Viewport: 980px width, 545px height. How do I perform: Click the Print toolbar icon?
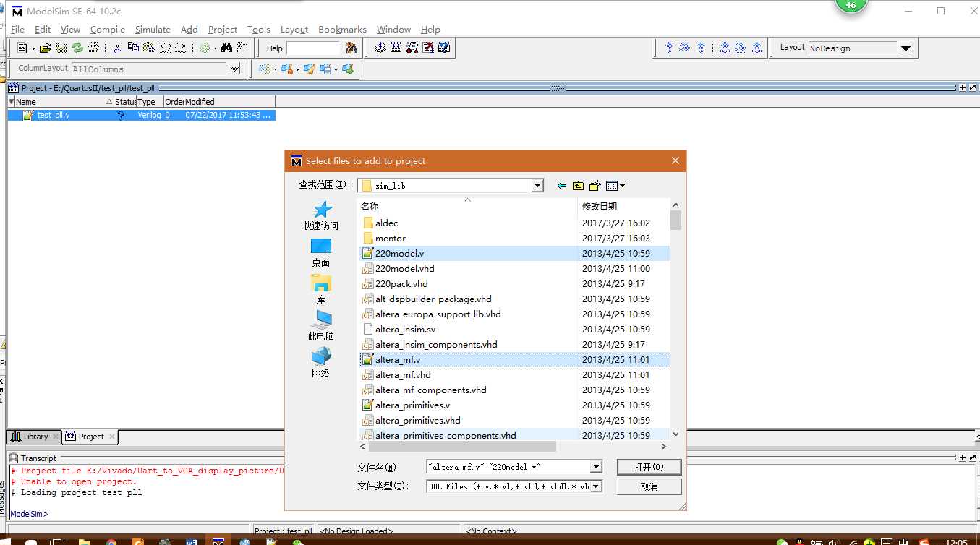pos(93,48)
